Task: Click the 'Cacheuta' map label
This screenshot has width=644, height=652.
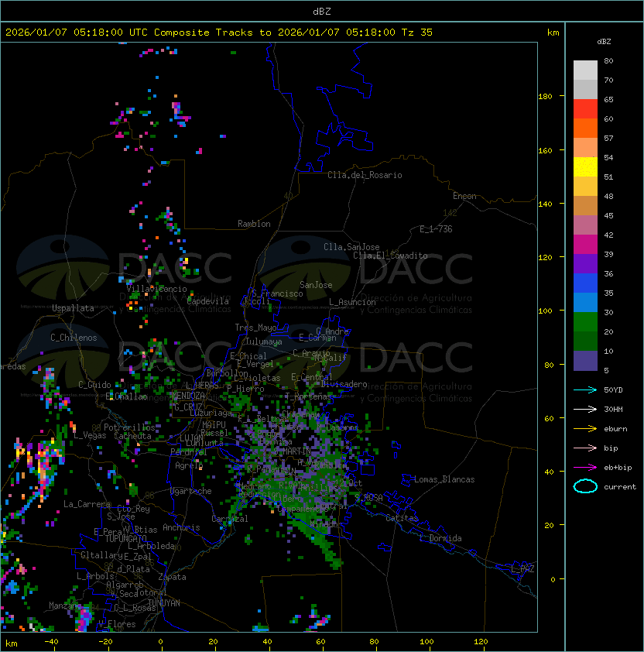Action: [132, 436]
